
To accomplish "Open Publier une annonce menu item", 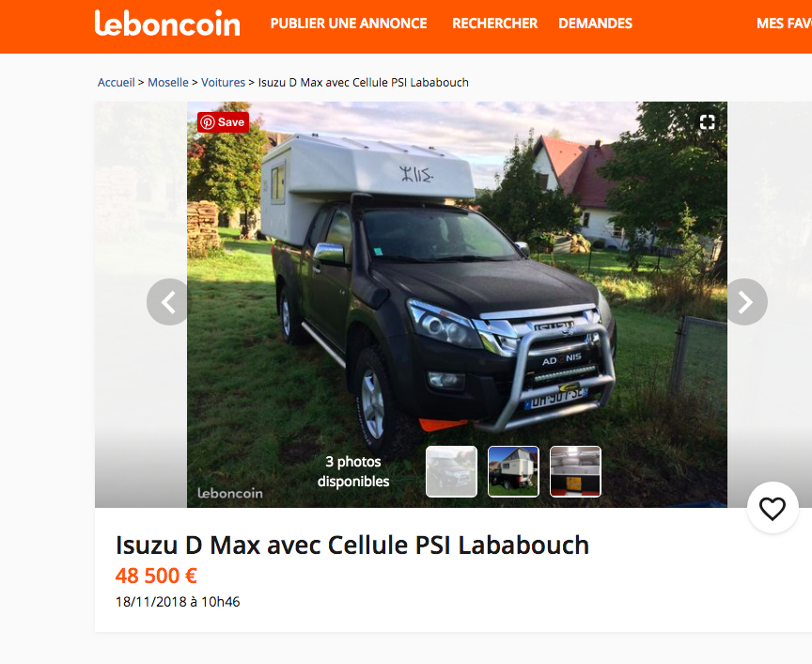I will click(349, 24).
